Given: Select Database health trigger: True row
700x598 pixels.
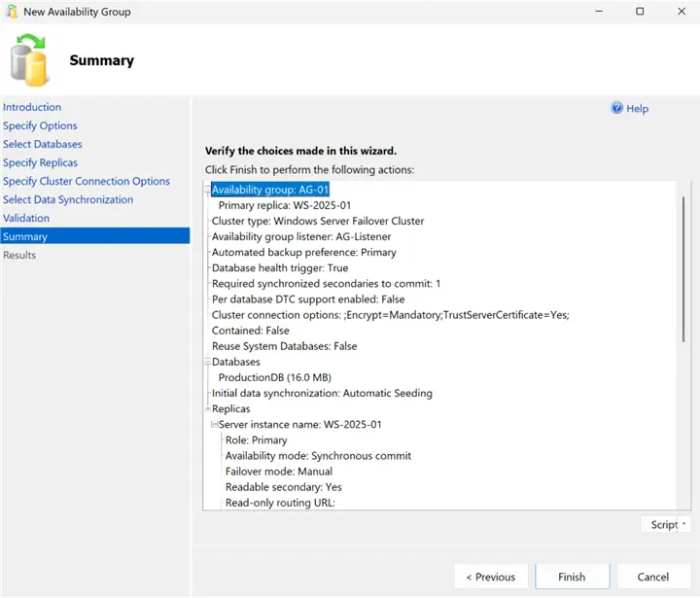Looking at the screenshot, I should (280, 268).
